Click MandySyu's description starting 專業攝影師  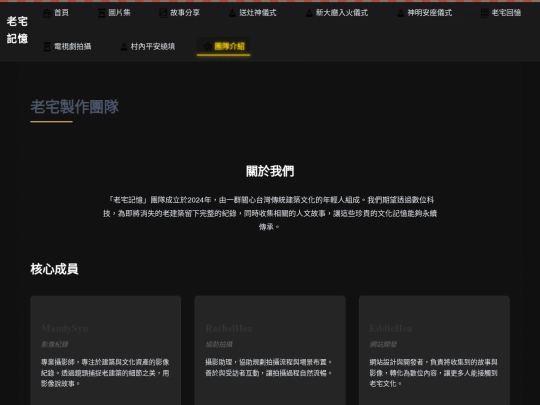(x=105, y=373)
